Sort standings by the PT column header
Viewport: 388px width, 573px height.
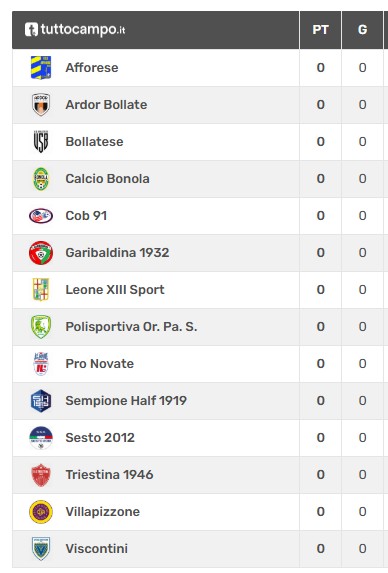(320, 30)
